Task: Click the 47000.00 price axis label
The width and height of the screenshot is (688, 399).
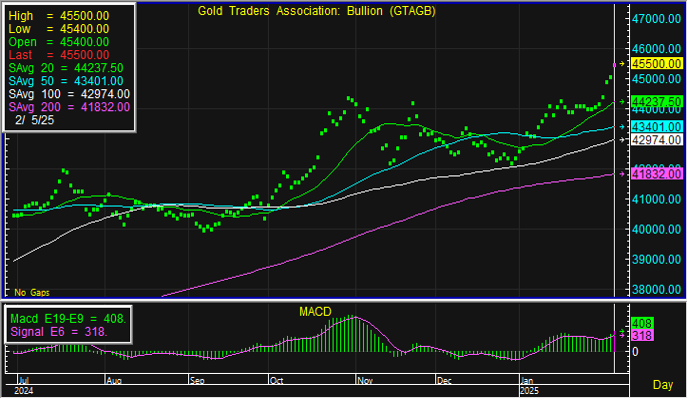Action: coord(656,18)
